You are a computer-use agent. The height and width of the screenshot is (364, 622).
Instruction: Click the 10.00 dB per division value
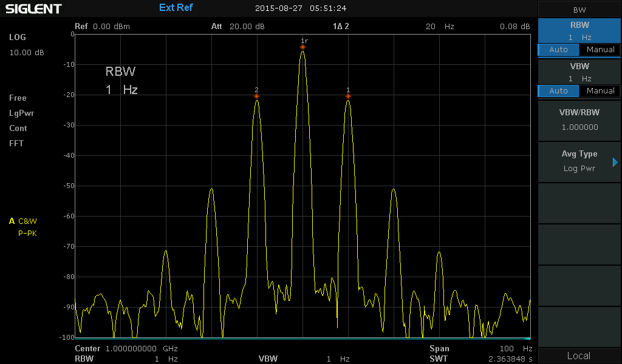click(x=27, y=53)
